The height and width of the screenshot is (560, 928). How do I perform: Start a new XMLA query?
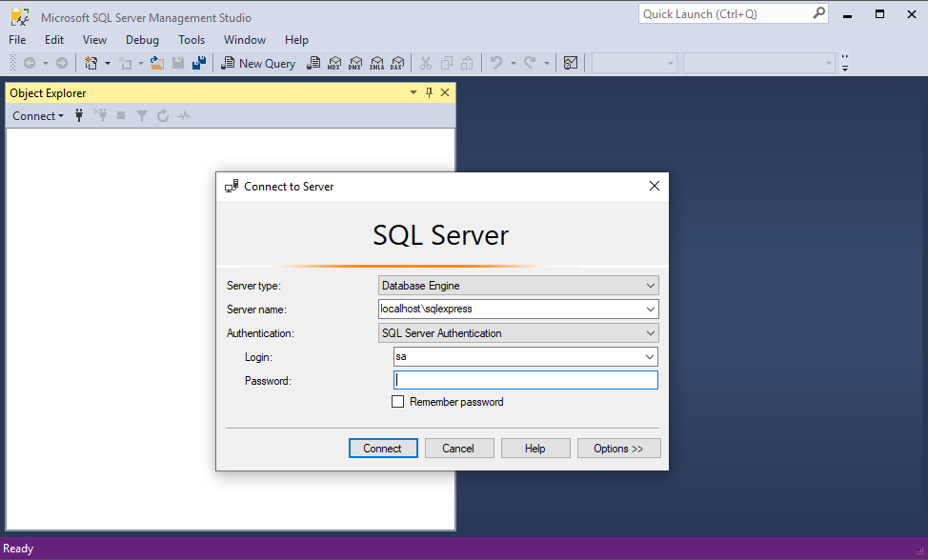pos(376,63)
